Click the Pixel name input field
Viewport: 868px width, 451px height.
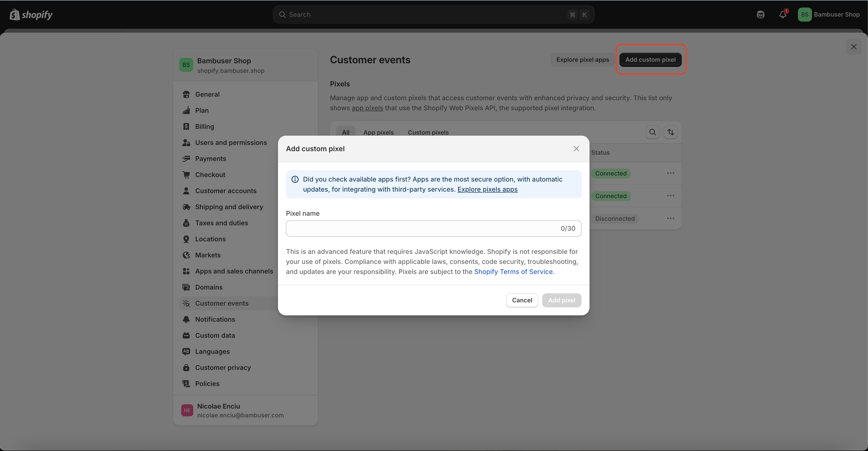click(421, 228)
